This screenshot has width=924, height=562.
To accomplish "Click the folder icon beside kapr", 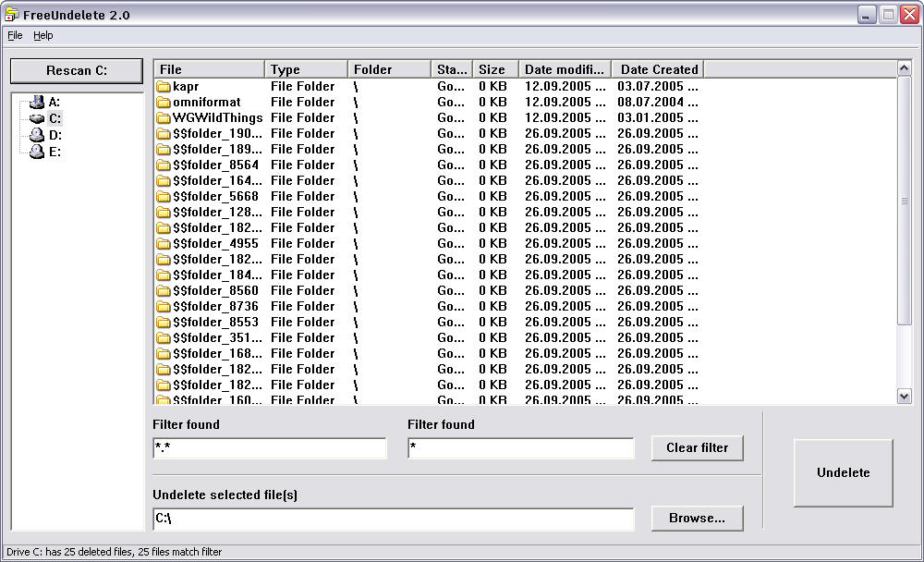I will [x=164, y=87].
